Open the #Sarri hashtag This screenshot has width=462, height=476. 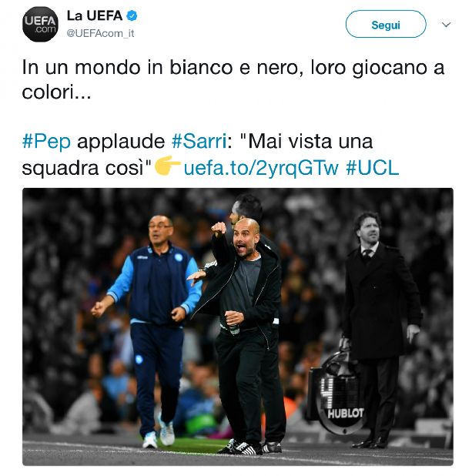tap(199, 141)
